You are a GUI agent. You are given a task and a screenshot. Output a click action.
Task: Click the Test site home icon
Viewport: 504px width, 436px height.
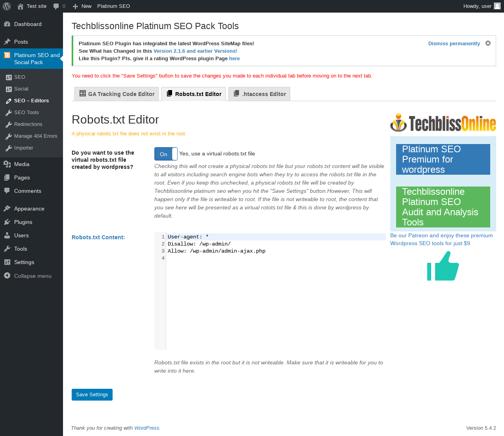20,6
